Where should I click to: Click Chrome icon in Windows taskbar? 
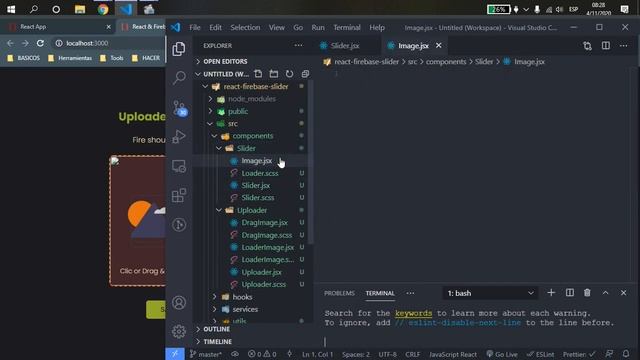(x=103, y=9)
